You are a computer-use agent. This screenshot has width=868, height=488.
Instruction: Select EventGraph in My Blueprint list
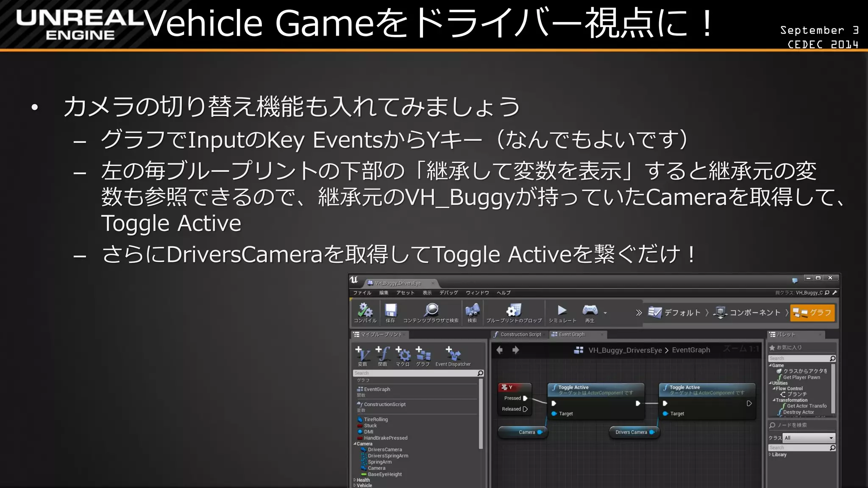(x=377, y=389)
